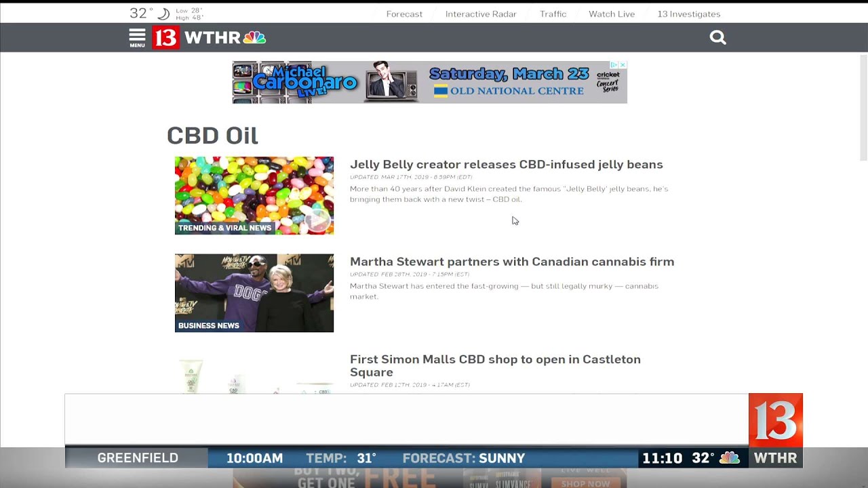Click the Martha Stewart article summary text
Viewport: 868px width, 488px height.
[x=504, y=291]
